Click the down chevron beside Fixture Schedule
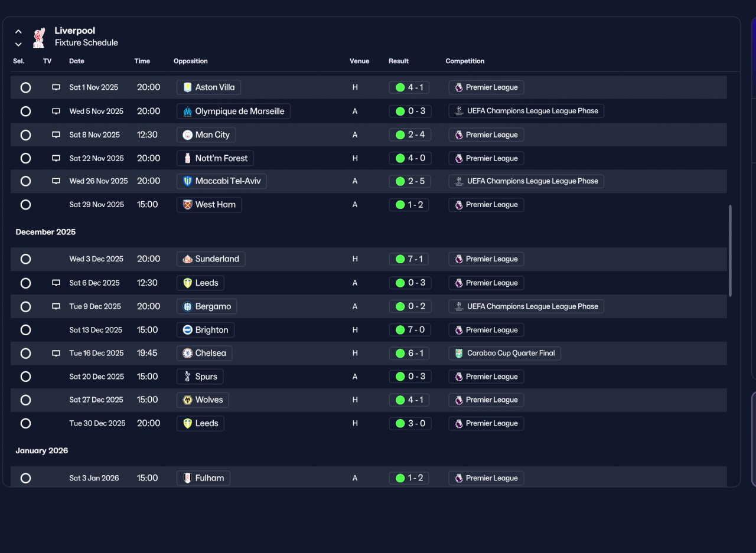This screenshot has width=756, height=553. [x=18, y=44]
